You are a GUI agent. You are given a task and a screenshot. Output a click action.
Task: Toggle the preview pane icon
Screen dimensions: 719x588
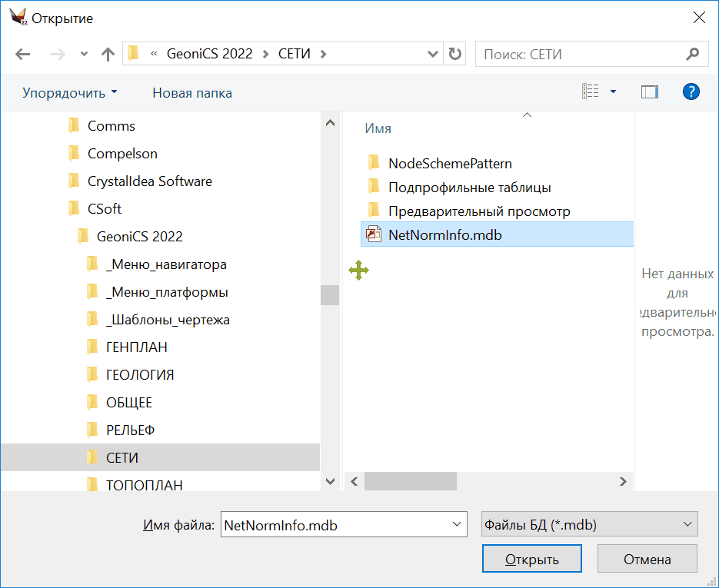point(650,92)
